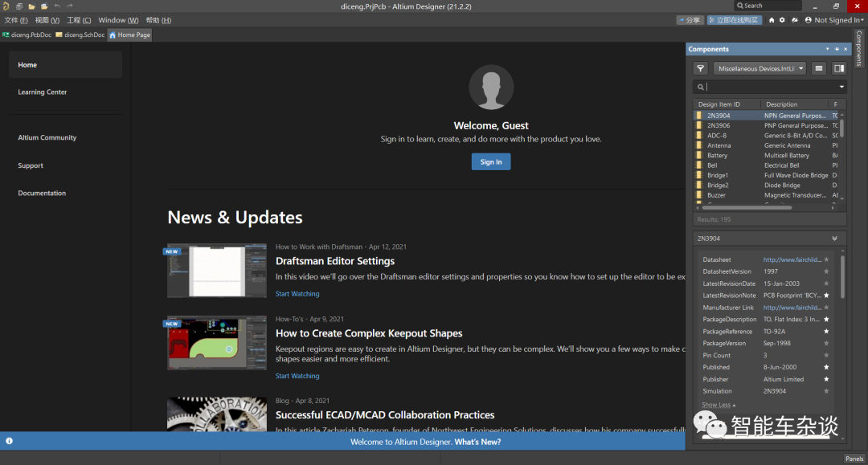Viewport: 868px width, 465px height.
Task: Unstar the LatestRevisionNote parameter
Action: [826, 296]
